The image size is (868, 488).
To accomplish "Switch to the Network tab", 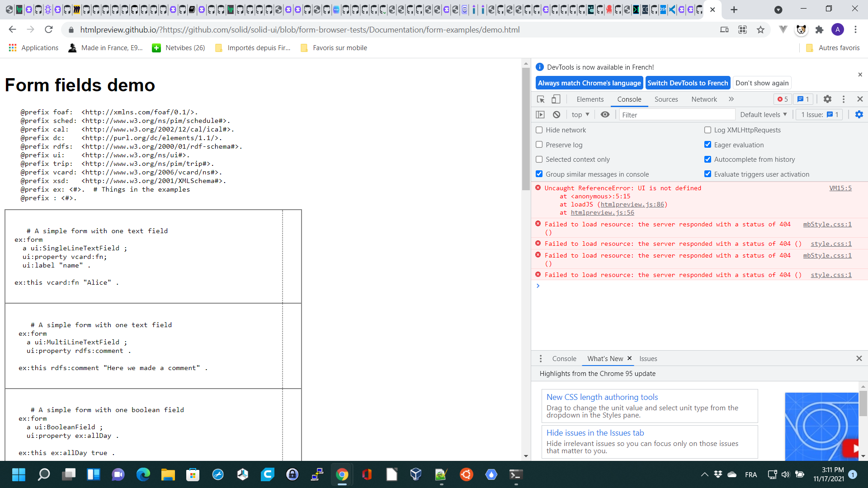I will pyautogui.click(x=704, y=99).
